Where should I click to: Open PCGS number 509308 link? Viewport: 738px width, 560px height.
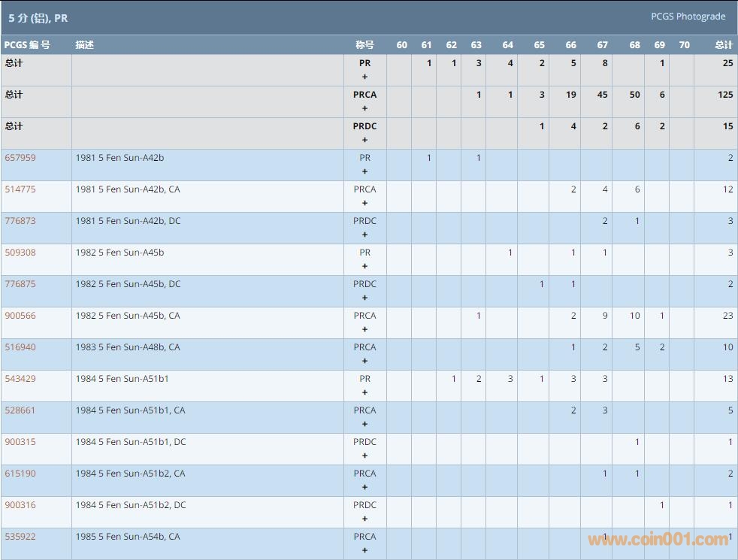[x=20, y=253]
